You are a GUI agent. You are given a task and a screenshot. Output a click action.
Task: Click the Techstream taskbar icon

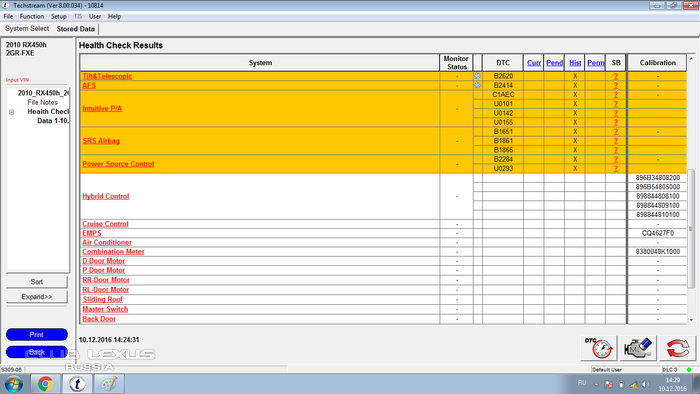[x=77, y=384]
